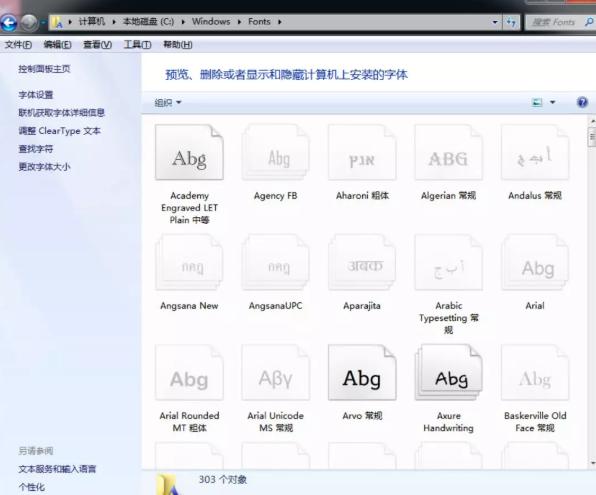Screen dimensions: 596x495
Task: Open 字体设置 link
Action: 35,95
